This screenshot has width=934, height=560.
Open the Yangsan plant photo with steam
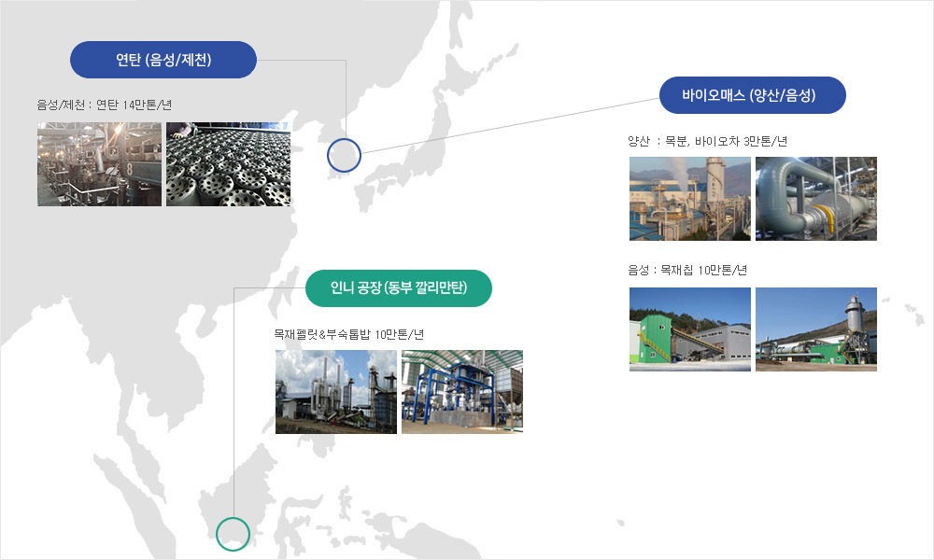(x=690, y=199)
